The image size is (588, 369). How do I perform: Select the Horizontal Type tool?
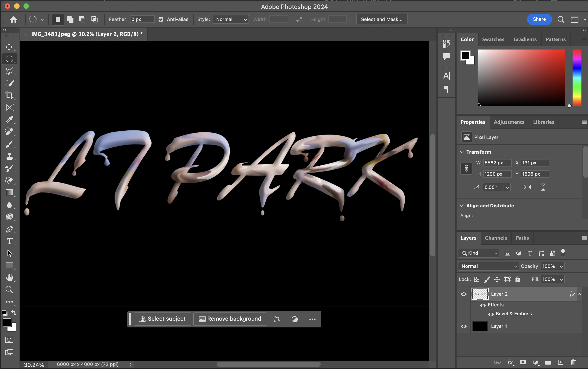click(9, 241)
